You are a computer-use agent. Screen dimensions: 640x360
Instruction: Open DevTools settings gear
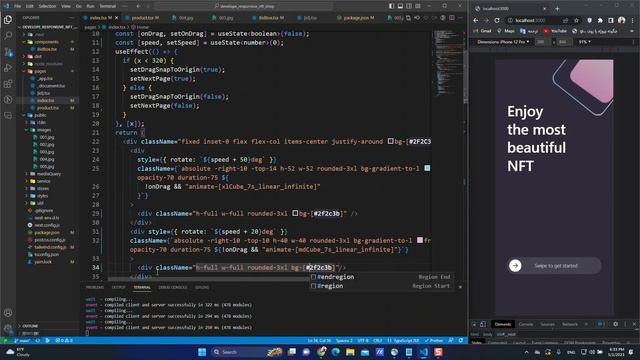pos(616,324)
